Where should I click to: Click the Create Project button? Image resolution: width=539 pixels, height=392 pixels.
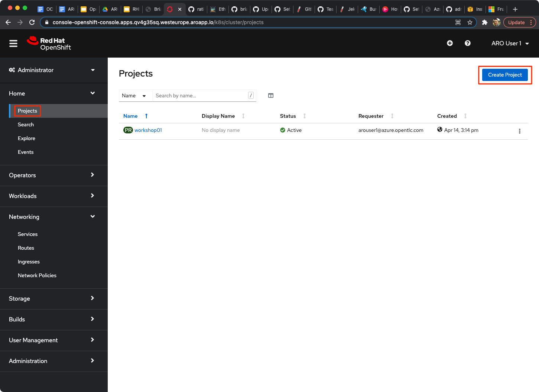pyautogui.click(x=504, y=75)
